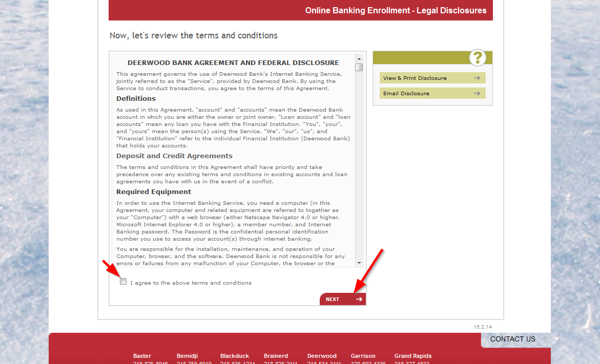
Task: Click the version number 15.2.14
Action: 483,327
